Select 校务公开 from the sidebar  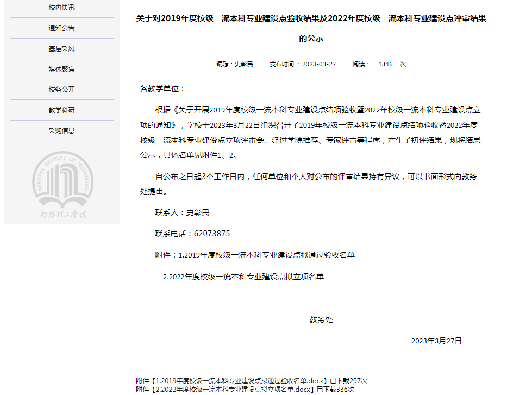(61, 90)
